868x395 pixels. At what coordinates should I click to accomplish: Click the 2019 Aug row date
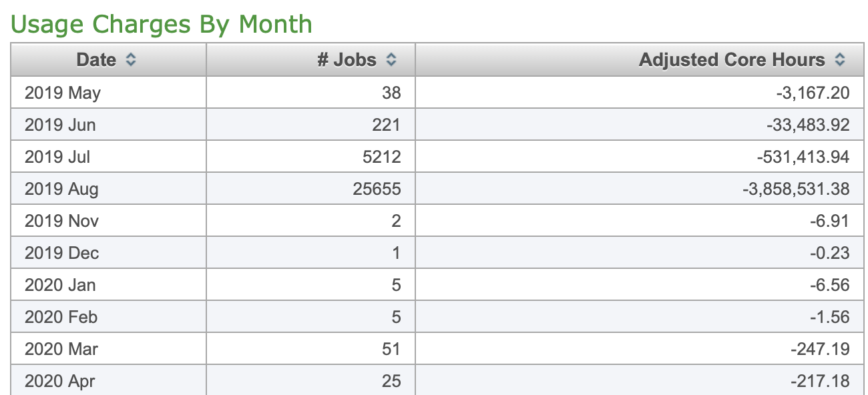click(61, 189)
